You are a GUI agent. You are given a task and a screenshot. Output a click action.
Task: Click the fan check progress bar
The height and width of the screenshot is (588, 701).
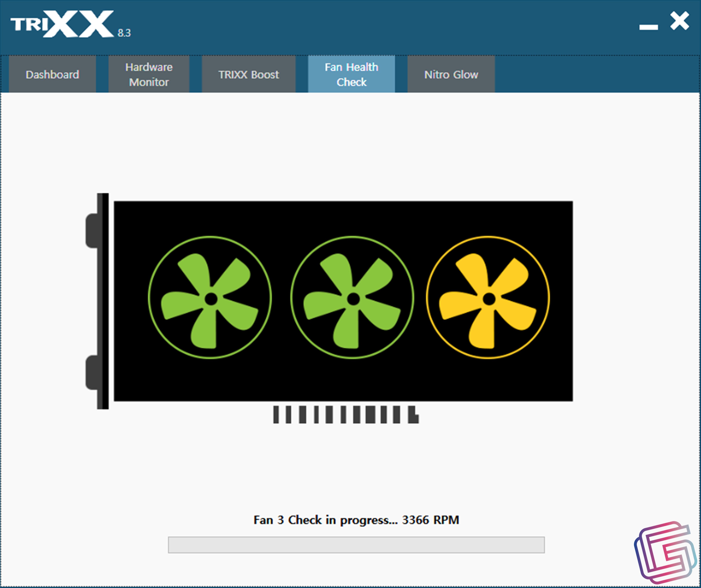tap(356, 545)
